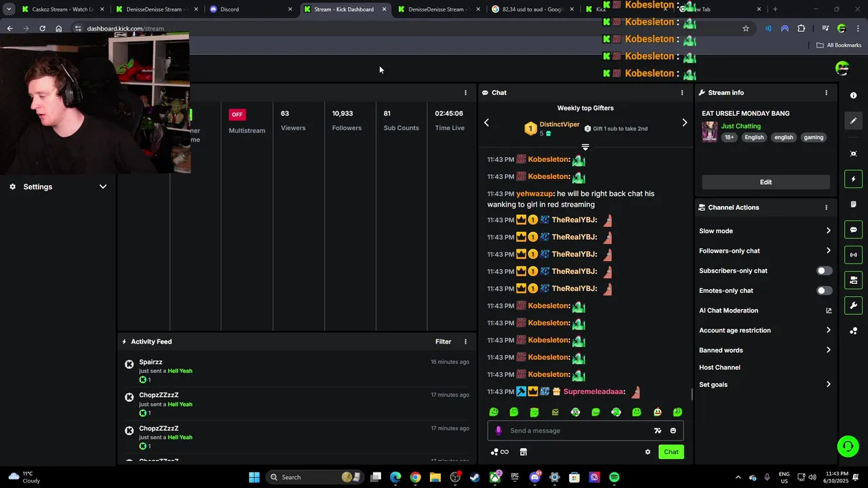Screen dimensions: 868x488
Task: Click the browser address bar
Action: (x=339, y=28)
